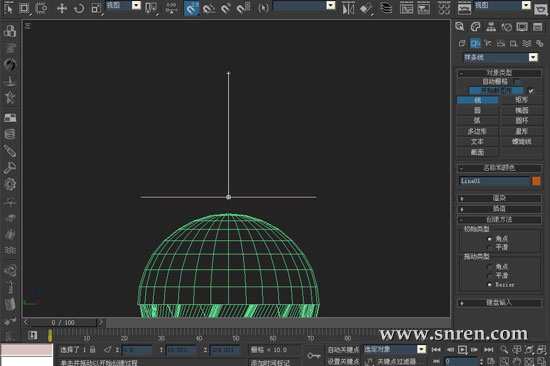The height and width of the screenshot is (366, 550).
Task: Pick the Text shape button
Action: 477,142
